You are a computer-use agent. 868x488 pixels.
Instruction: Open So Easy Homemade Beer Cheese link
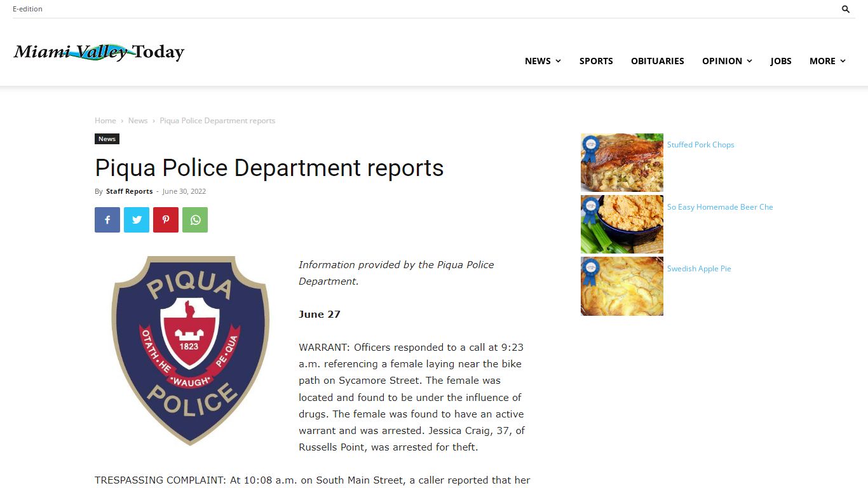(x=720, y=207)
